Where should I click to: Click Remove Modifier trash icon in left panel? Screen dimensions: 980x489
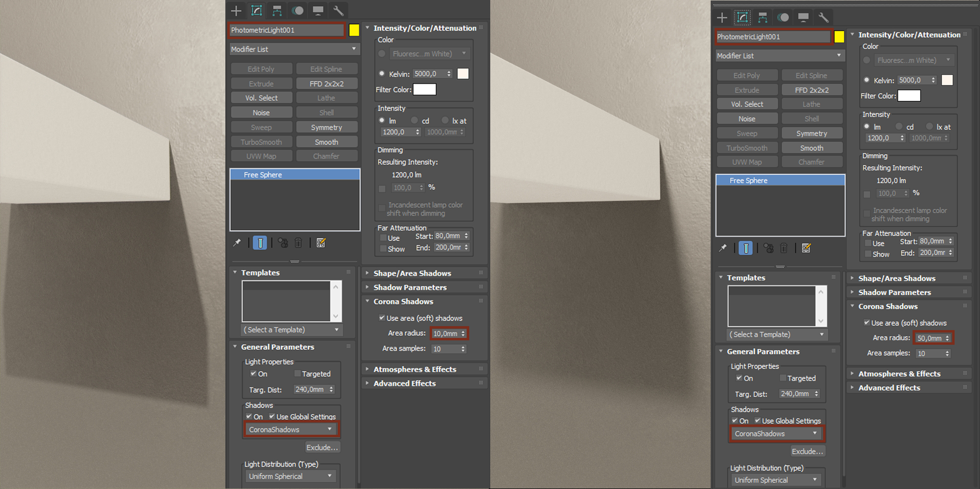pos(298,243)
